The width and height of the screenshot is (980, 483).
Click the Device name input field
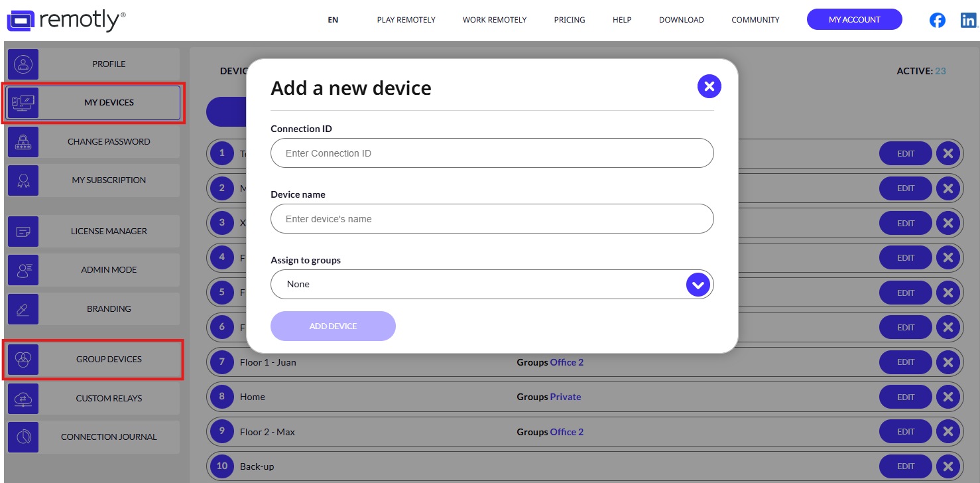tap(492, 219)
